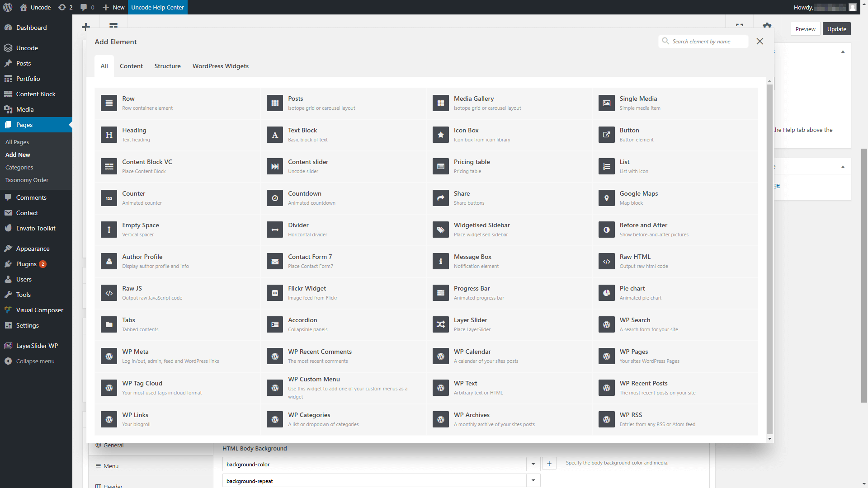The image size is (868, 488).
Task: Add the Counter element icon
Action: point(109,198)
